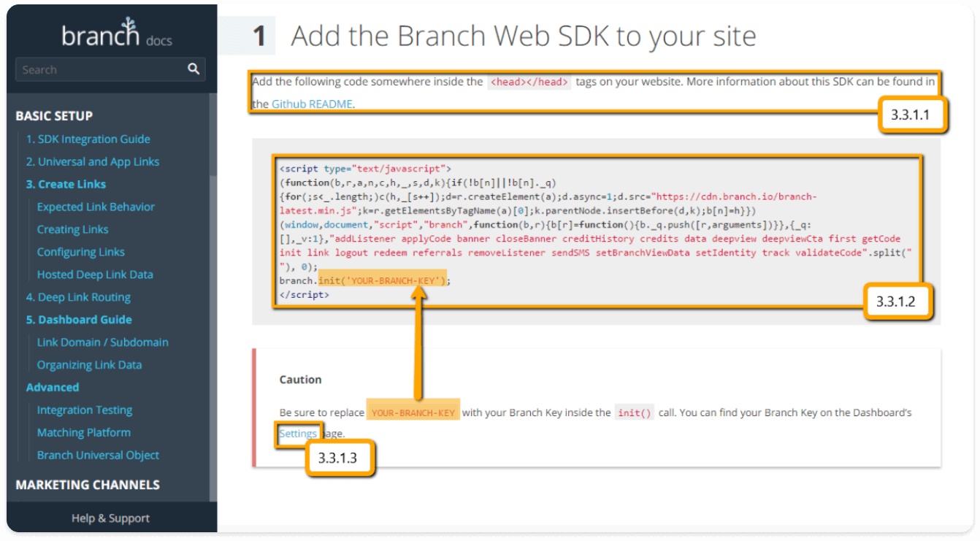Open Configuring Links sub-page
The width and height of the screenshot is (980, 541).
tap(80, 252)
